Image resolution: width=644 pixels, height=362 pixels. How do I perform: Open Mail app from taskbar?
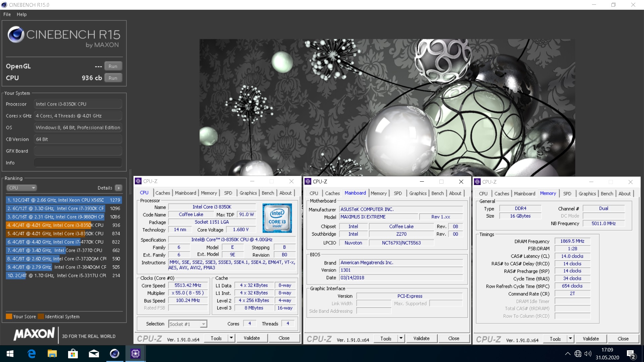click(94, 354)
